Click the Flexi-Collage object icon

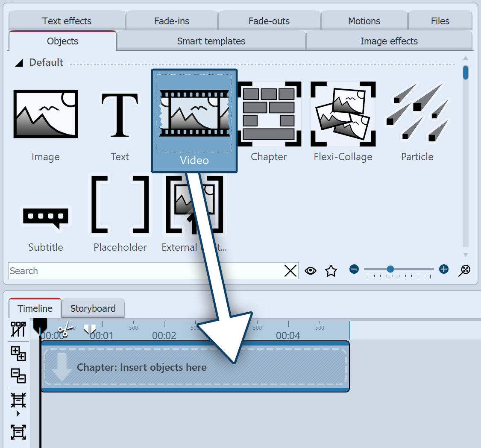(343, 114)
